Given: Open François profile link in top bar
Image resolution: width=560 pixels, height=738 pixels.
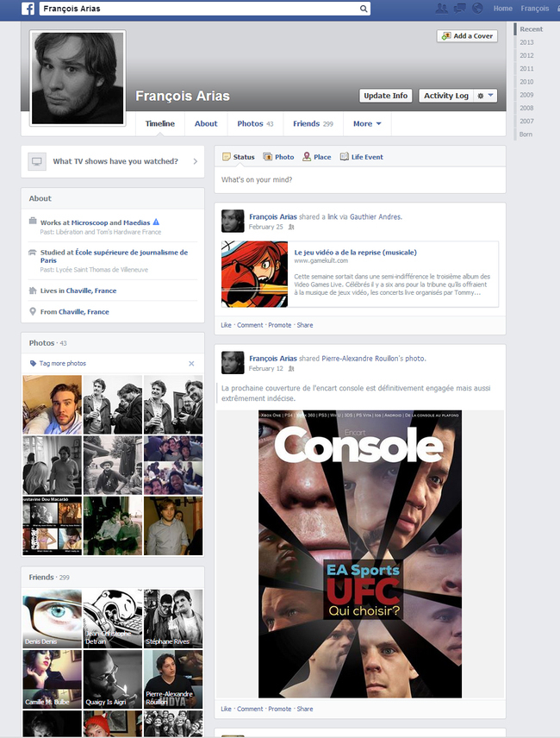Looking at the screenshot, I should point(535,9).
